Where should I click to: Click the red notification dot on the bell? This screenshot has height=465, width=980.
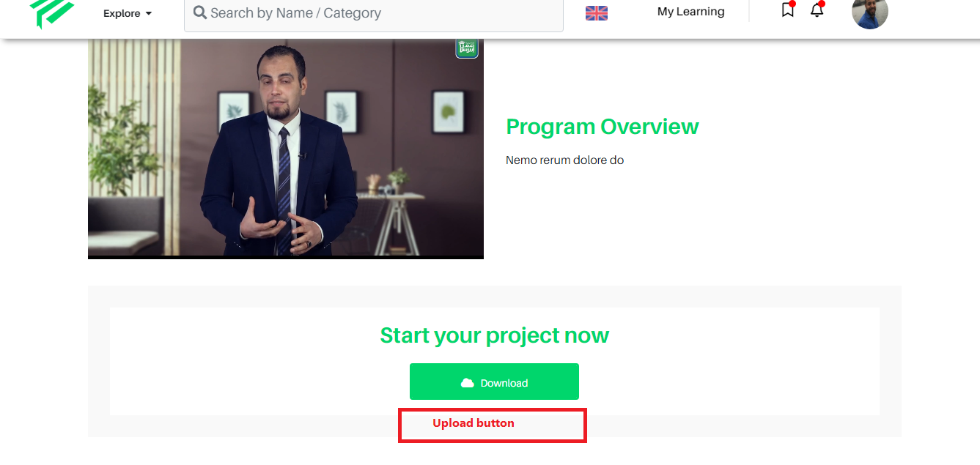pos(821,4)
